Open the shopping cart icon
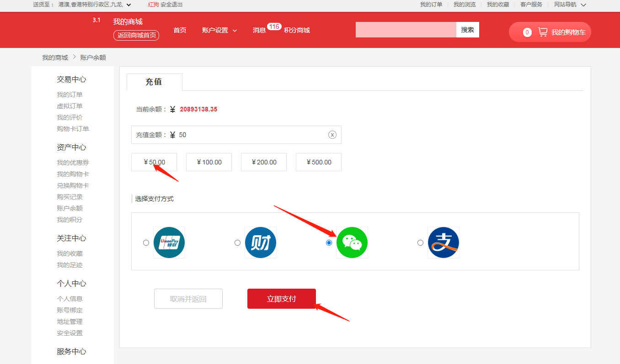Screen dimensions: 620x364 pos(543,32)
